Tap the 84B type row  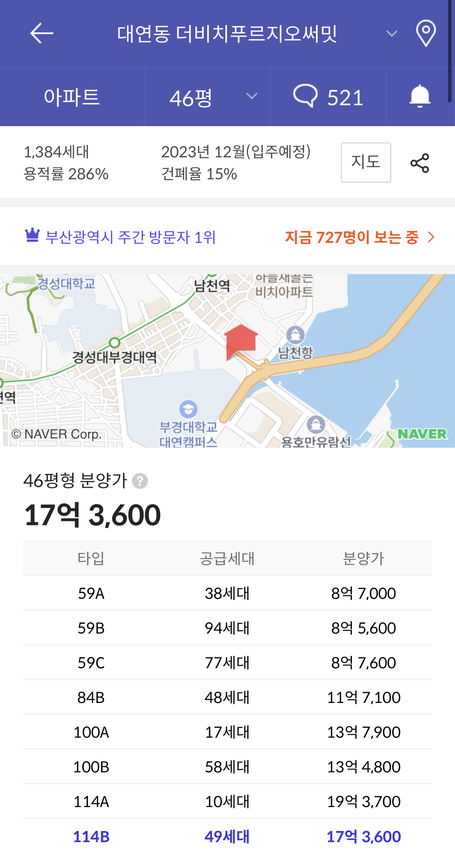(227, 697)
